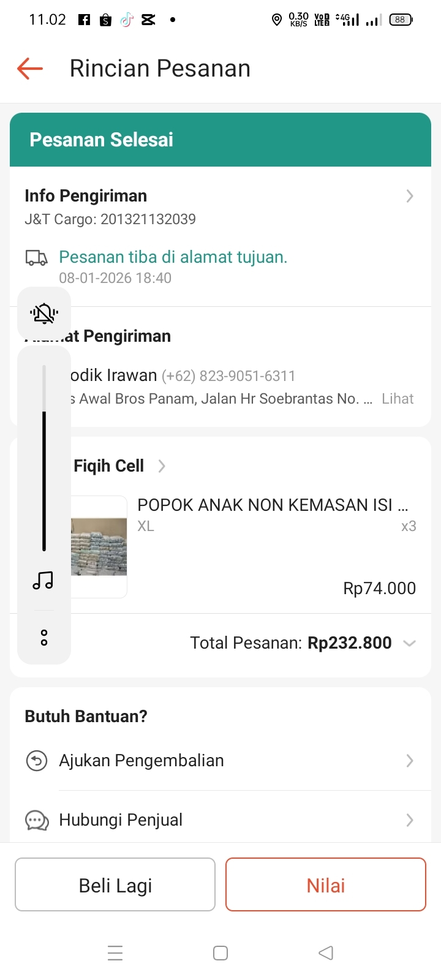Tap the delivery truck icon

tap(36, 258)
